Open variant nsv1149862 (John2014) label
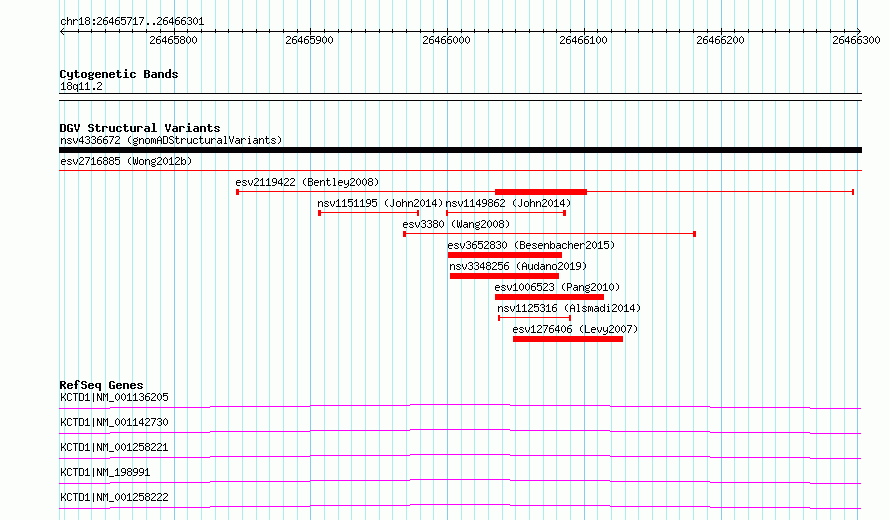The image size is (890, 520). point(508,203)
